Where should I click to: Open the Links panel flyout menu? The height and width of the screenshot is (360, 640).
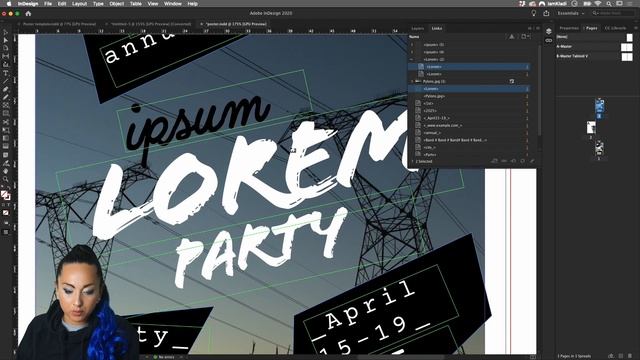tap(538, 29)
